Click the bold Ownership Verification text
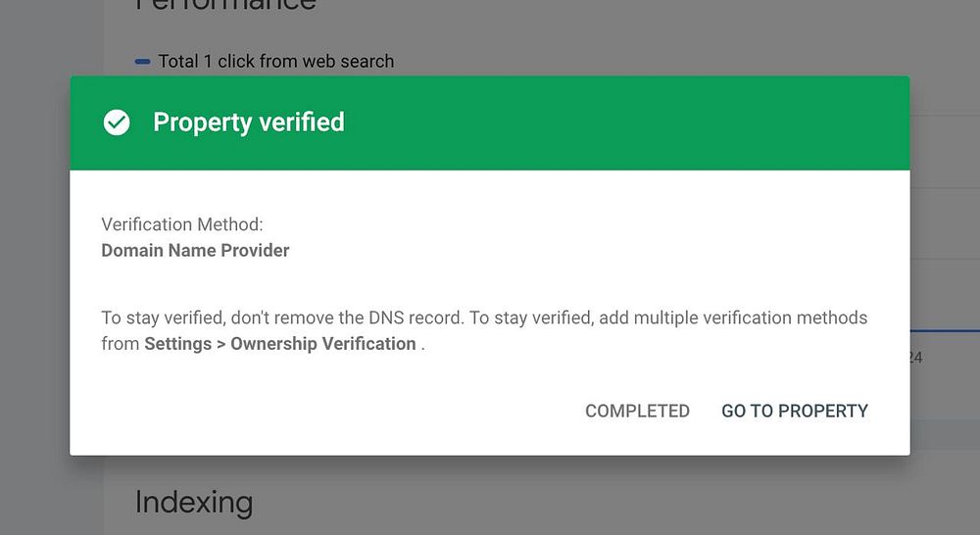The image size is (980, 535). (x=323, y=344)
